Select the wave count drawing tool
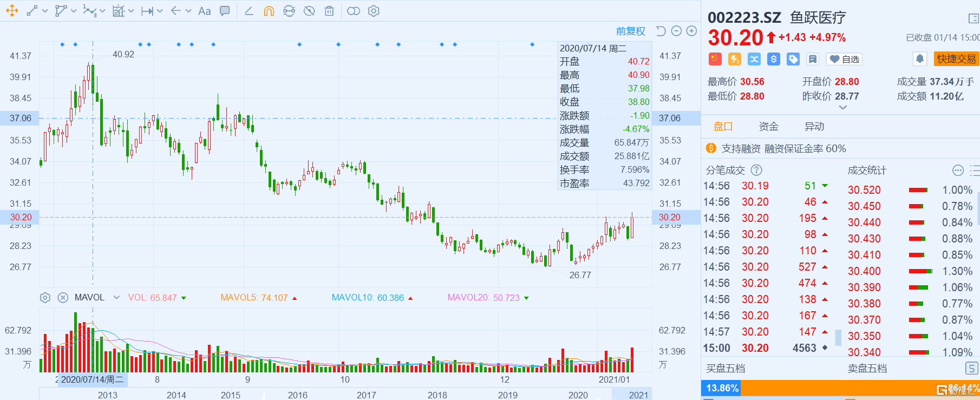Screen dimensions: 980x400 click(x=90, y=10)
